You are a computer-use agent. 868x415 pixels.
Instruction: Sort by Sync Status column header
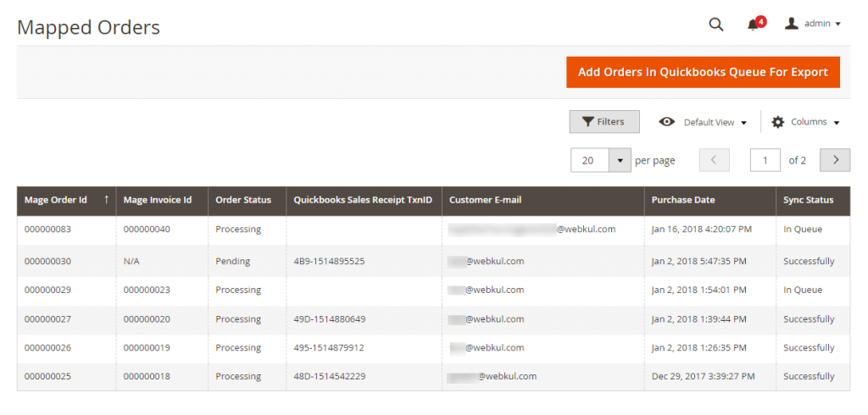(813, 201)
